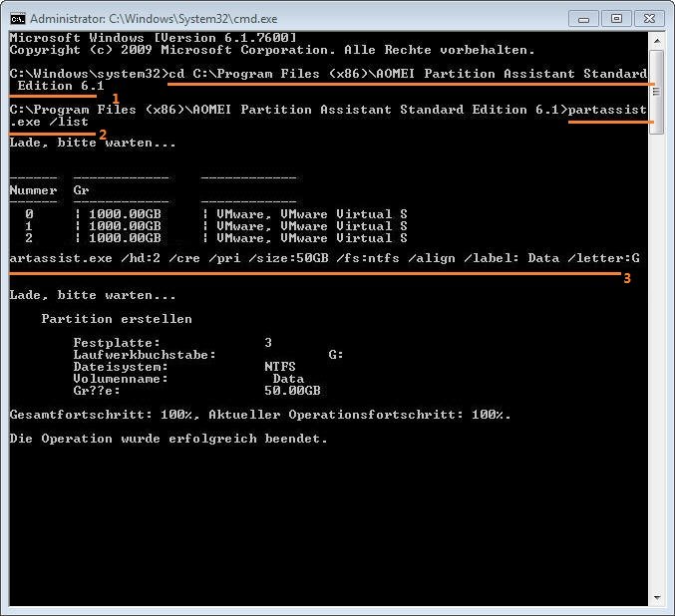The height and width of the screenshot is (616, 675).
Task: Click the '/fs:ntfs' parameter
Action: (x=368, y=258)
